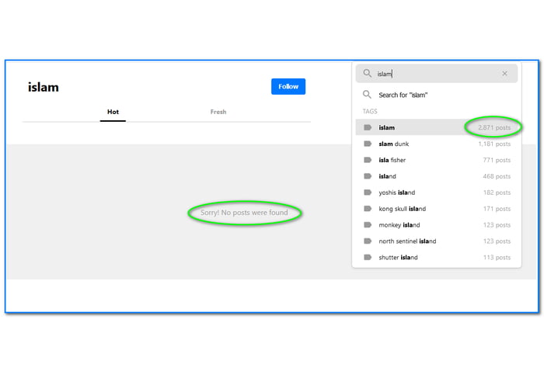Click the blue Follow button

(x=288, y=86)
